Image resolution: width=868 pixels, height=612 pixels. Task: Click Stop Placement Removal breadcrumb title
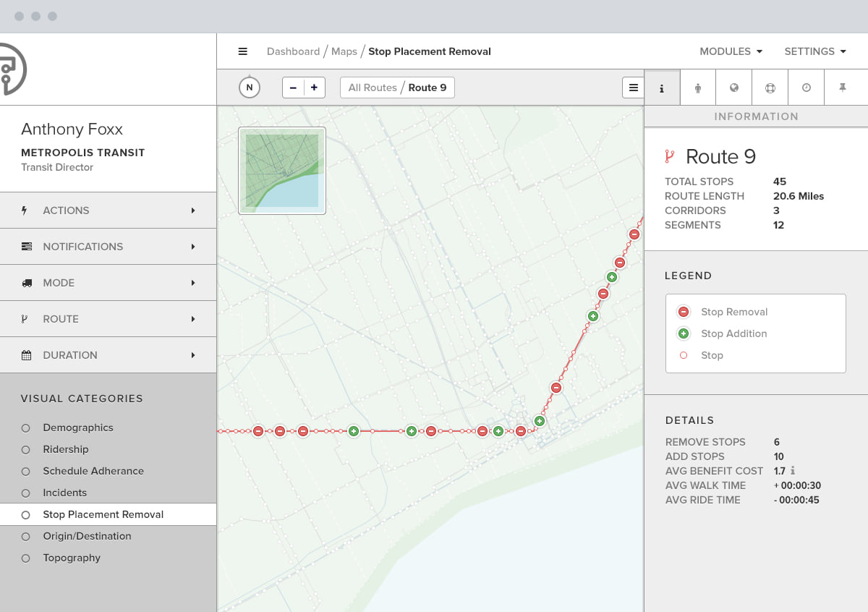coord(430,51)
